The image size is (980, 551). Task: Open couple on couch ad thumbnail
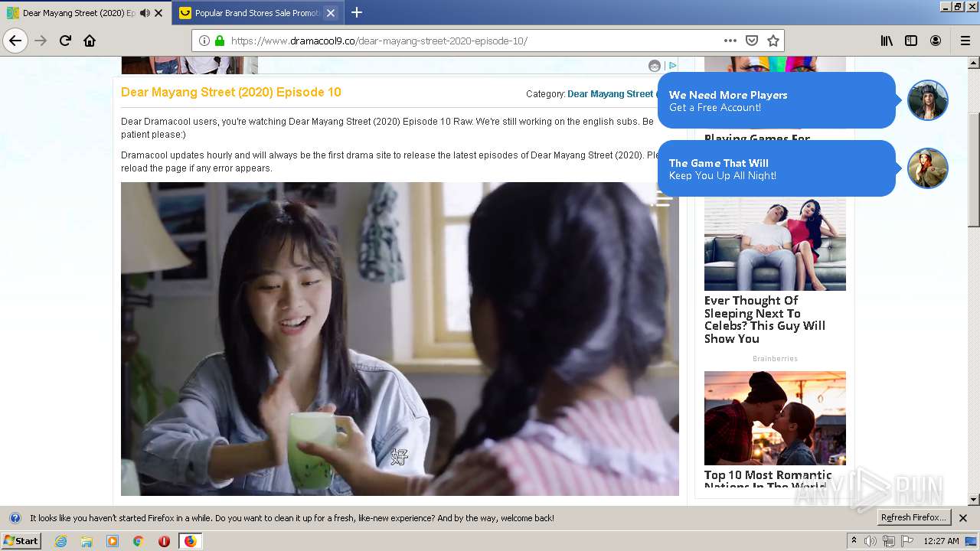[775, 244]
